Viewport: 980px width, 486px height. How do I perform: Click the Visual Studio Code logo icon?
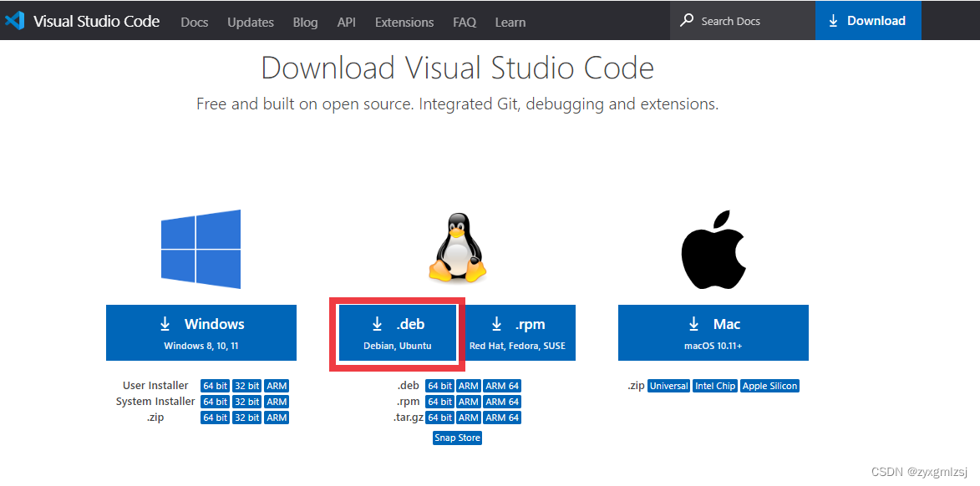click(14, 21)
